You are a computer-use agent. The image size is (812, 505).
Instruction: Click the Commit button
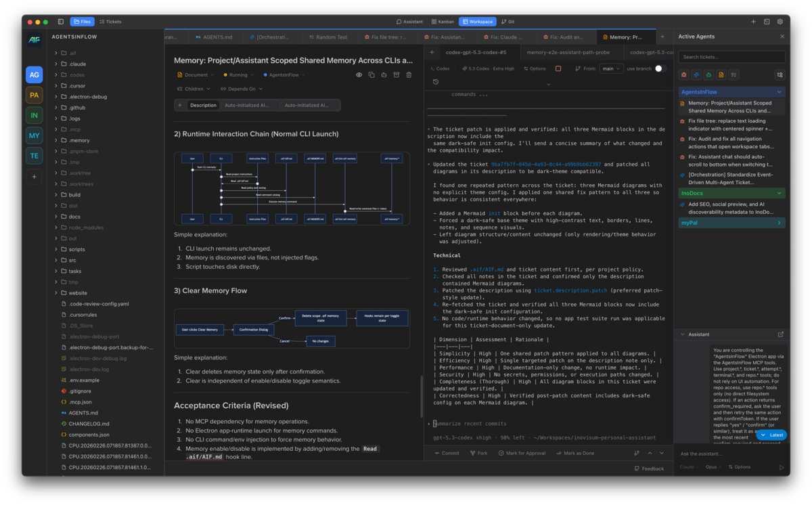coord(446,453)
